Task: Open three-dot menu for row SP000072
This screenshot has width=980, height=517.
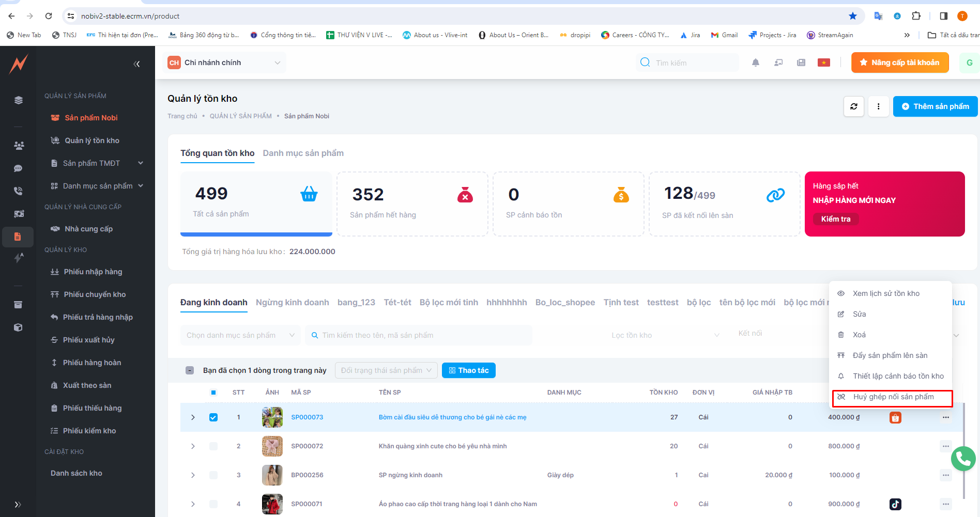Action: coord(945,446)
